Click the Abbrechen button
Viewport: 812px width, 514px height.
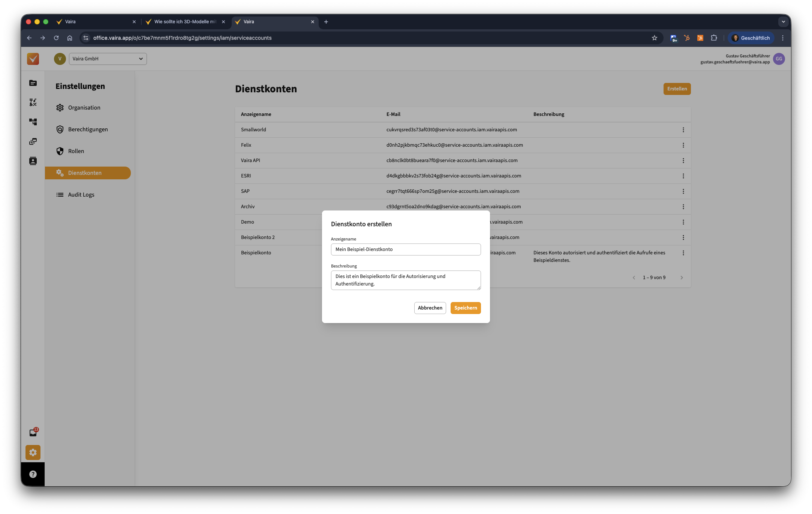[x=430, y=308]
